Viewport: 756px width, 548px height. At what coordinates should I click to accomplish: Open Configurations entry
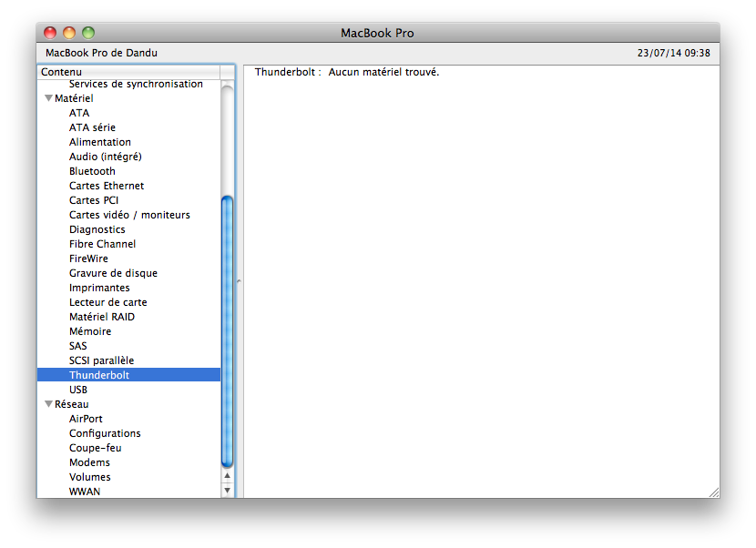(105, 433)
